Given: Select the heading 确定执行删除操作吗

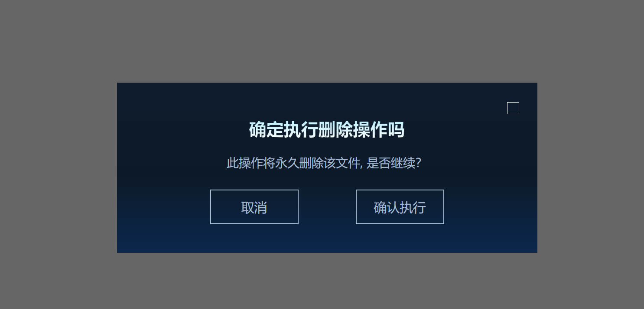Looking at the screenshot, I should click(327, 129).
